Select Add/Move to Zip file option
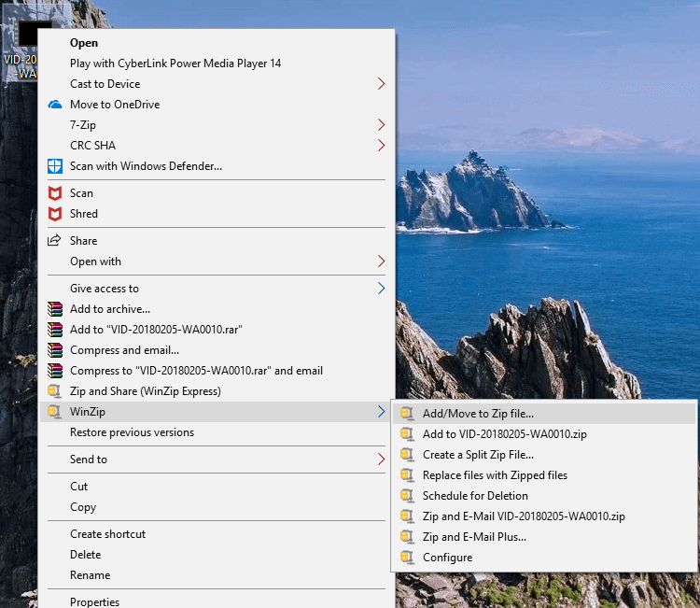 coord(478,414)
